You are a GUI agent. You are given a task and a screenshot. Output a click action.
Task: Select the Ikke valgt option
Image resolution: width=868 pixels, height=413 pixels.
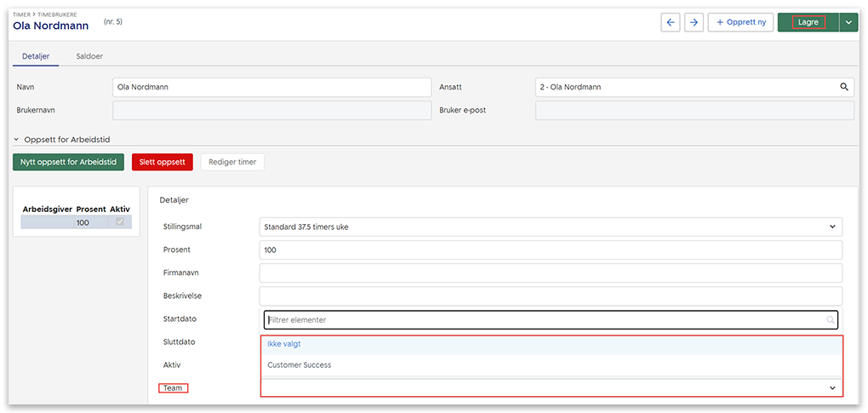[x=284, y=344]
